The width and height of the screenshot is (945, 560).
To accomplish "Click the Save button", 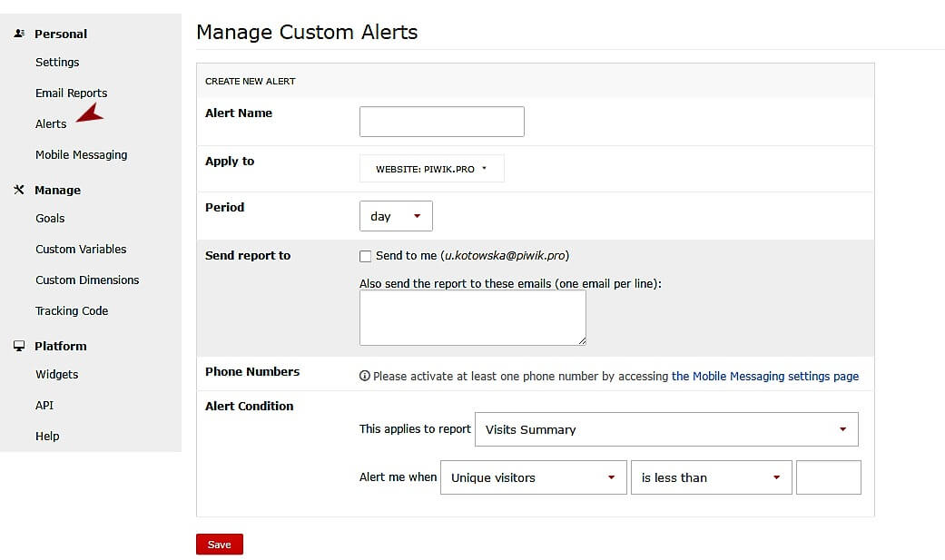I will (219, 544).
